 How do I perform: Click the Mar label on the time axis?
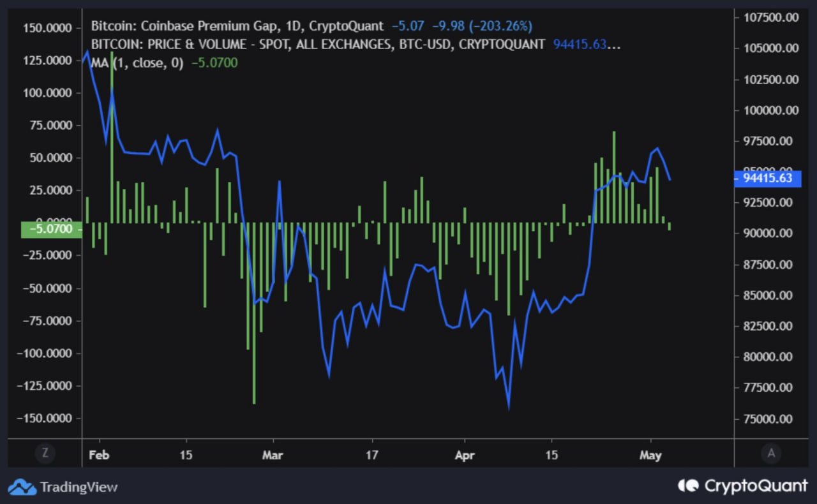tap(273, 456)
